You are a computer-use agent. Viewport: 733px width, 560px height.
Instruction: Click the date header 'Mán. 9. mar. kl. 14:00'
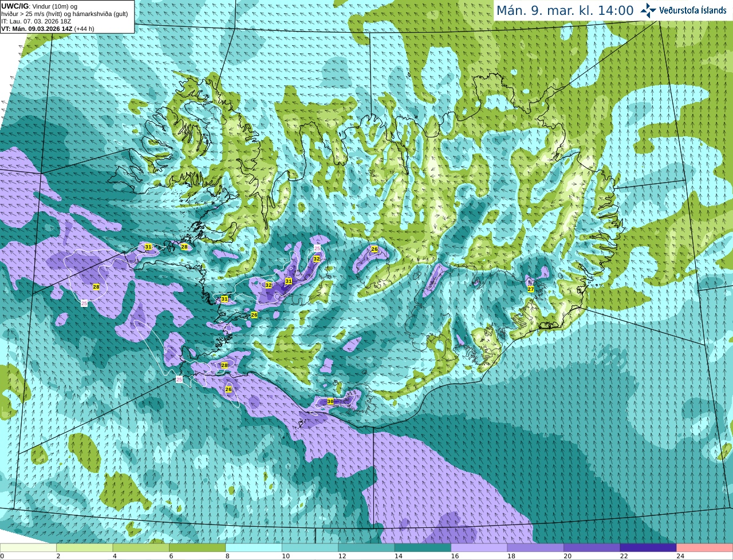pyautogui.click(x=565, y=10)
